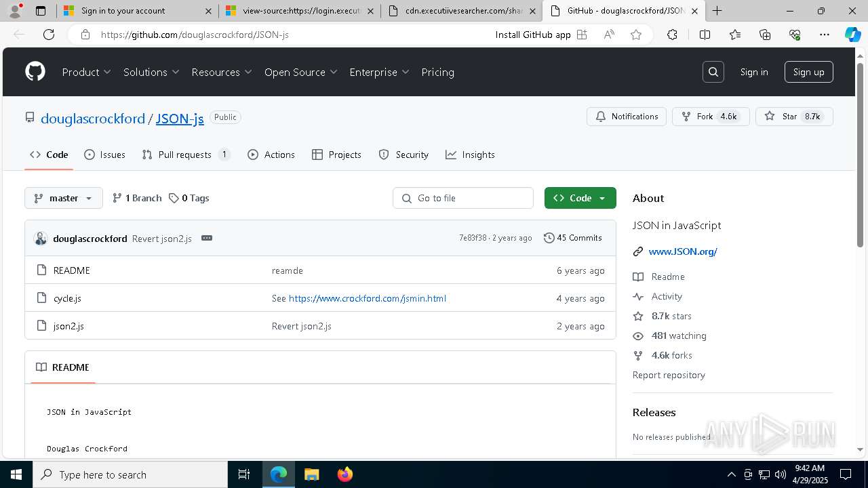Click the Install GitHub app icon

pyautogui.click(x=582, y=35)
